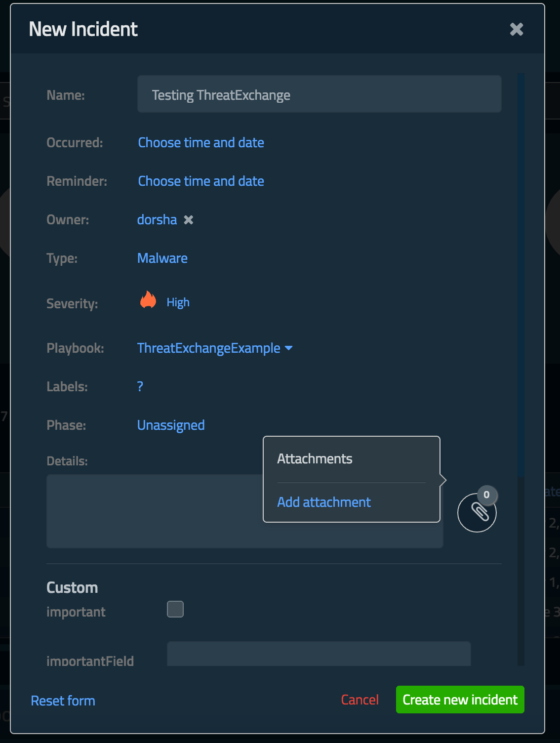560x743 pixels.
Task: Change severity by clicking High
Action: point(178,302)
